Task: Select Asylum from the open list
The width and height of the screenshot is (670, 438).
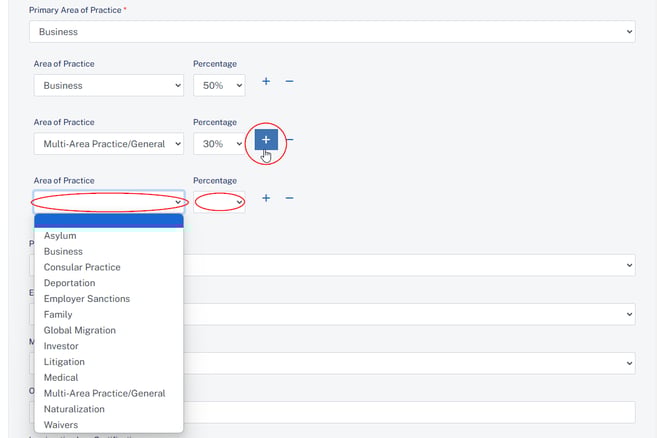Action: point(60,236)
